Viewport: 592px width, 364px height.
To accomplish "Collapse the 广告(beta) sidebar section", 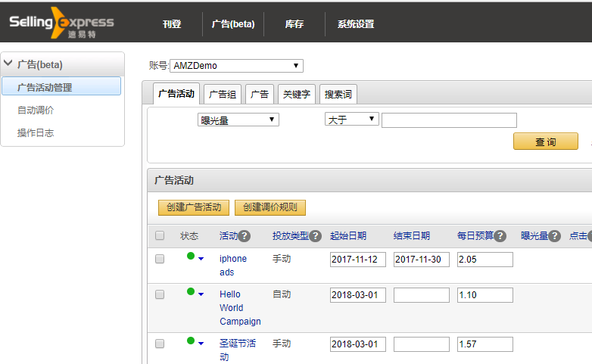I will [x=8, y=64].
